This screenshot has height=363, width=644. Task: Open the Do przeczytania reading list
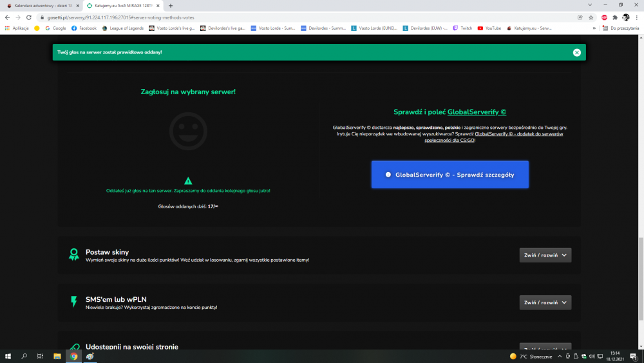click(x=621, y=28)
